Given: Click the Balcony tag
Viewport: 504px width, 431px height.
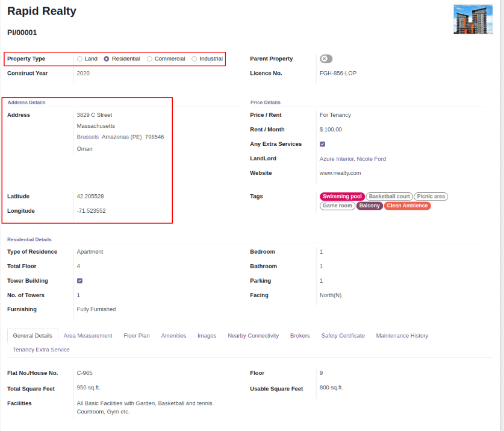Looking at the screenshot, I should pos(370,206).
